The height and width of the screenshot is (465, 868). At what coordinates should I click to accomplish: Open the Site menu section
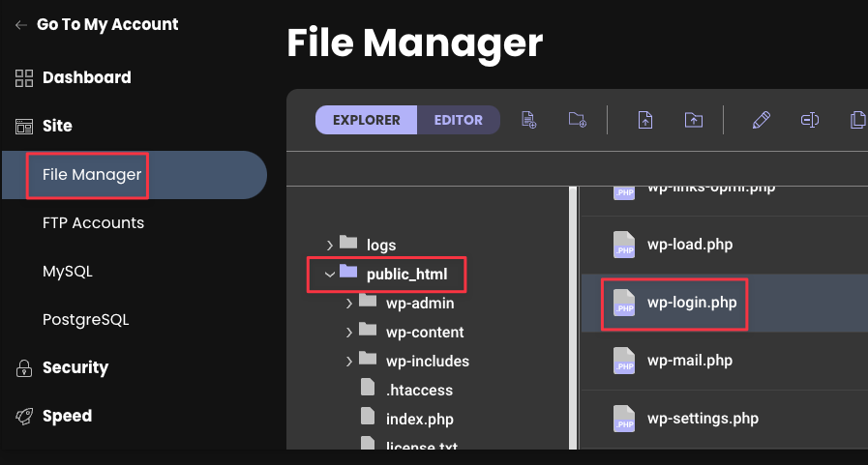click(57, 126)
